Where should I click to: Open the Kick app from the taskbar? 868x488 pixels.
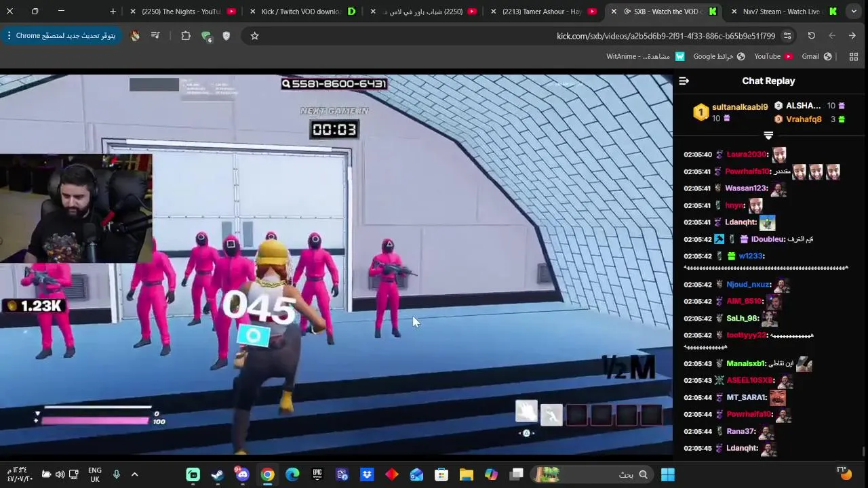coord(193,474)
